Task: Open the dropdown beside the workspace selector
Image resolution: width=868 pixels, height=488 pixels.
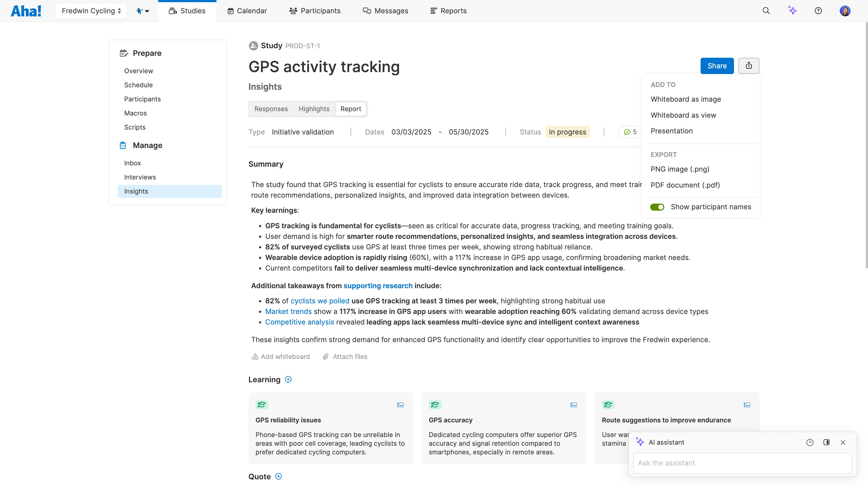Action: click(142, 11)
